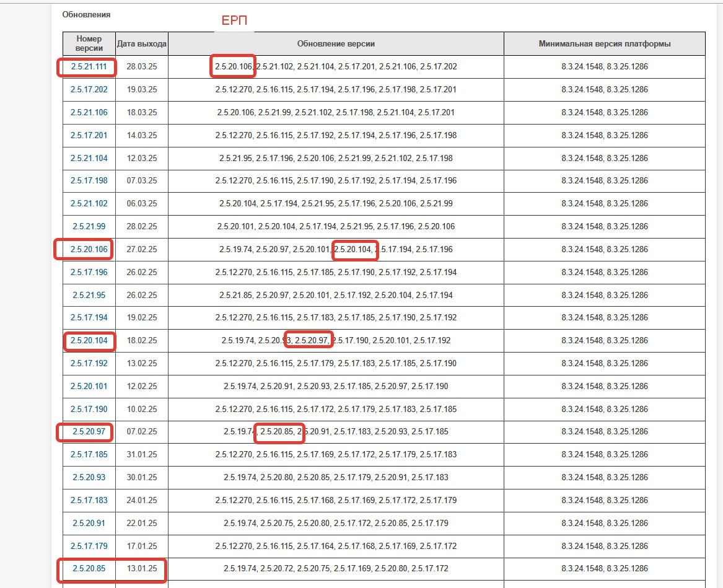Select release date 19.02.25
The image size is (723, 588).
[141, 318]
